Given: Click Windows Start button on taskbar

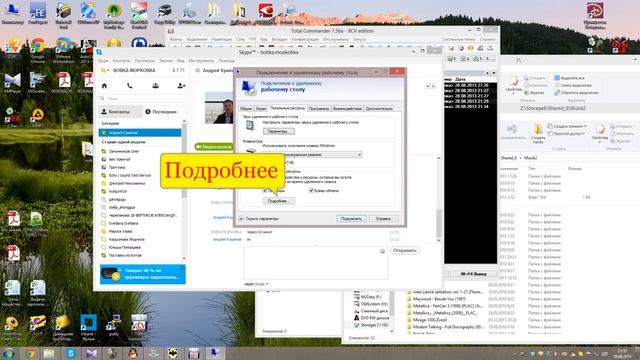Looking at the screenshot, I should (x=9, y=353).
